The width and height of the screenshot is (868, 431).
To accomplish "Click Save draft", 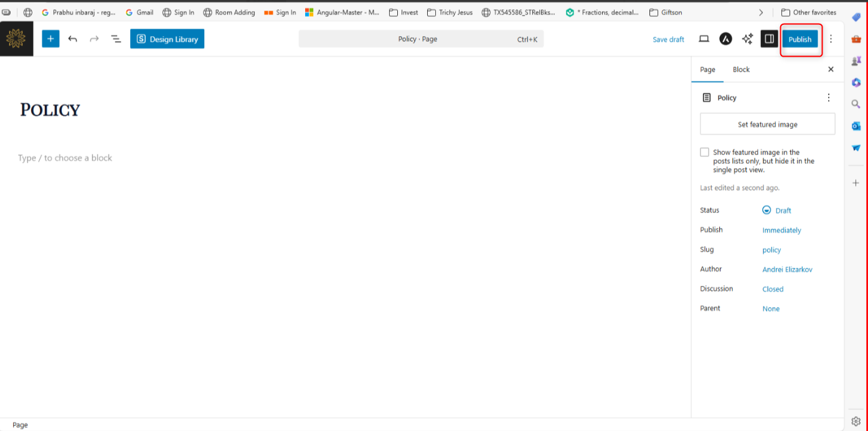I will click(668, 39).
